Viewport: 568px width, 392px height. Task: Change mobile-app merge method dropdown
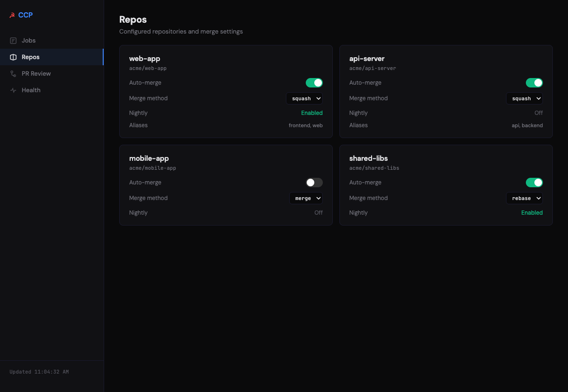click(306, 198)
